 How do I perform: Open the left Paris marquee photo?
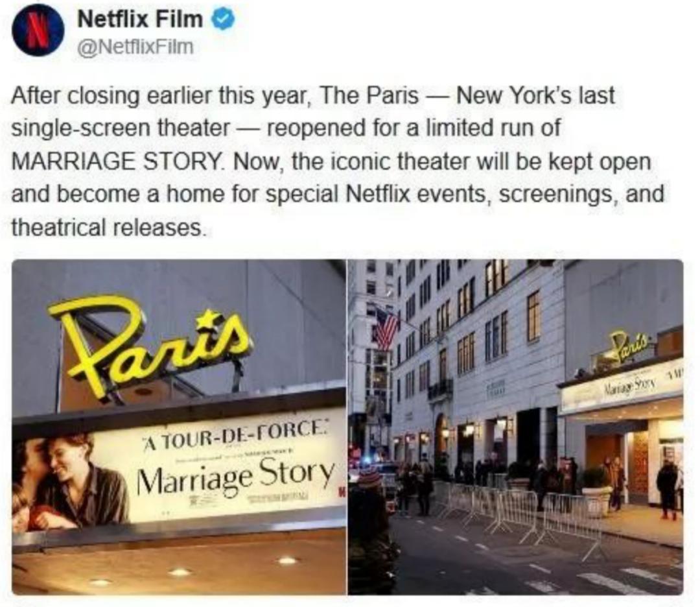tap(179, 427)
